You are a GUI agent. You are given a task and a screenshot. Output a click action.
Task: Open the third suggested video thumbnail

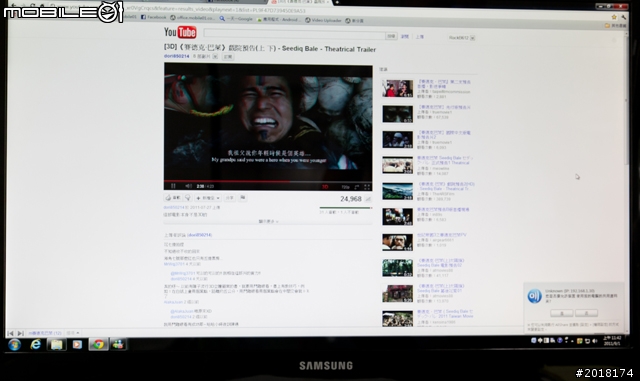[x=397, y=140]
